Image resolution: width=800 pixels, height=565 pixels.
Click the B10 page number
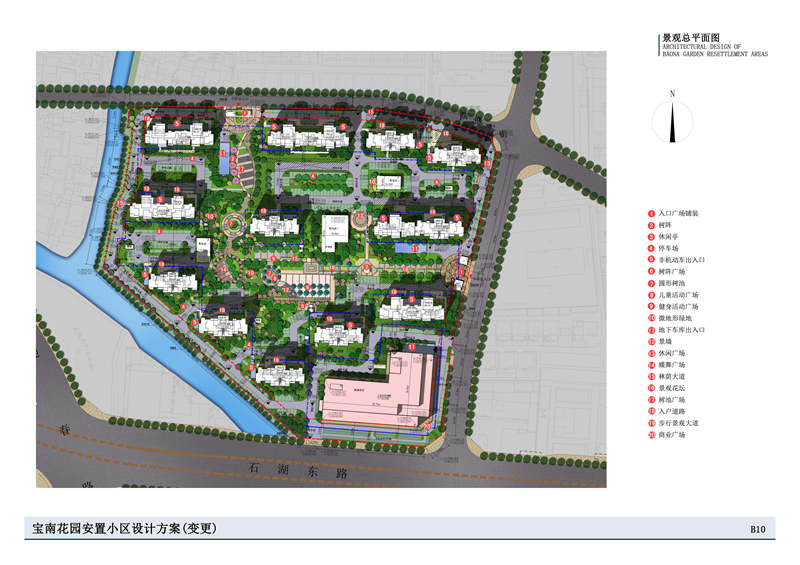tap(757, 529)
